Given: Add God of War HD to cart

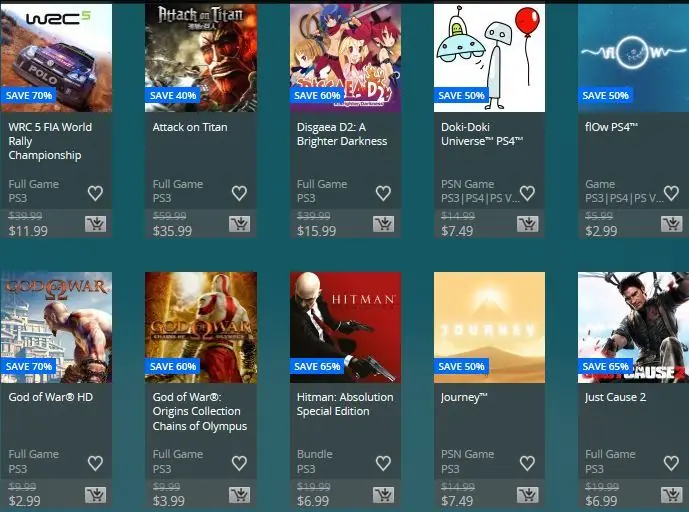Looking at the screenshot, I should point(95,495).
